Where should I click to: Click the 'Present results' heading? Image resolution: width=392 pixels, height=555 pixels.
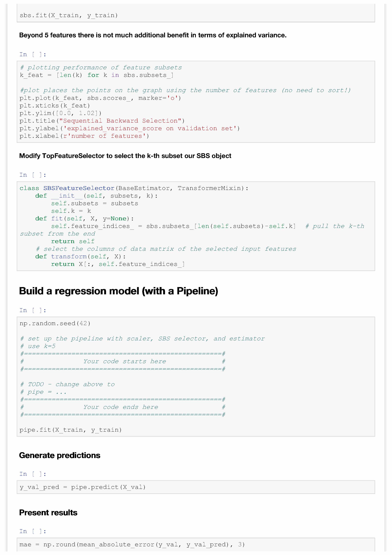48,513
